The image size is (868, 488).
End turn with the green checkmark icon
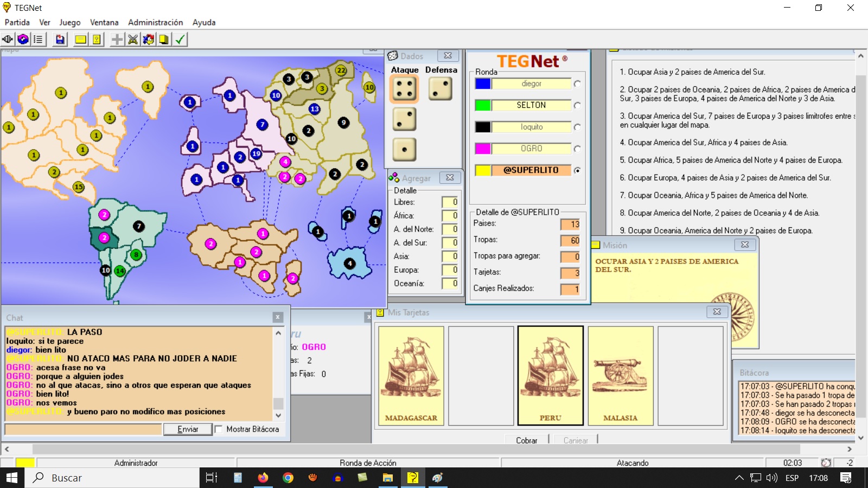coord(180,39)
